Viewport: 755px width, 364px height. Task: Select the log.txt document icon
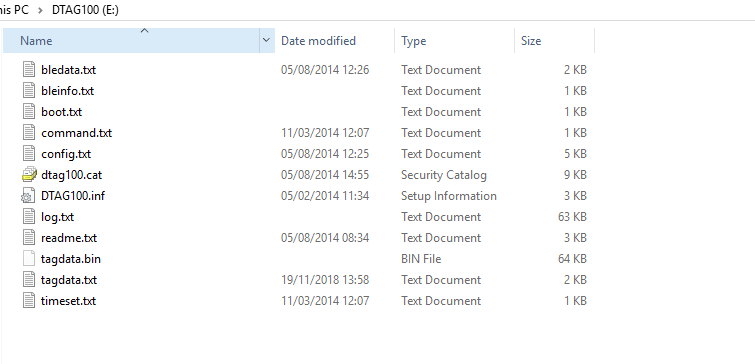click(29, 217)
